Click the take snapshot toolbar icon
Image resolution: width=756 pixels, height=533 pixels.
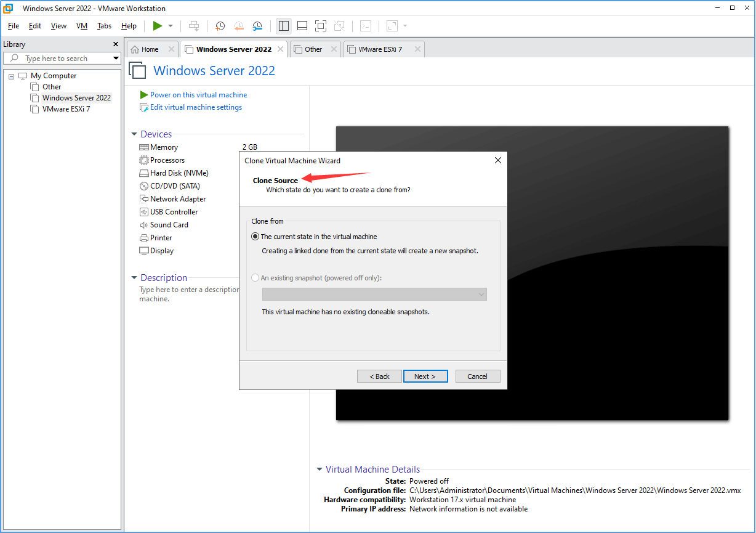click(x=220, y=26)
